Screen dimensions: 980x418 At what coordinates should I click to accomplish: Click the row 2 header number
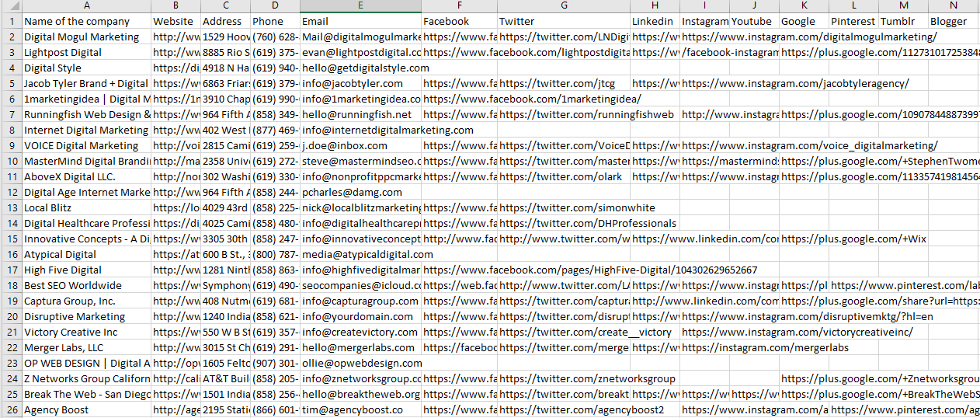click(10, 37)
